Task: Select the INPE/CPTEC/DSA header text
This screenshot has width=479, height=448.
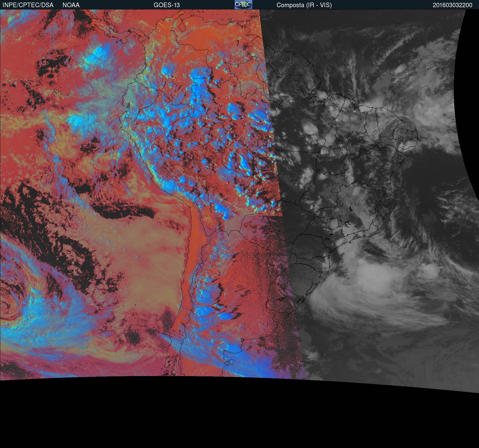Action: tap(28, 5)
